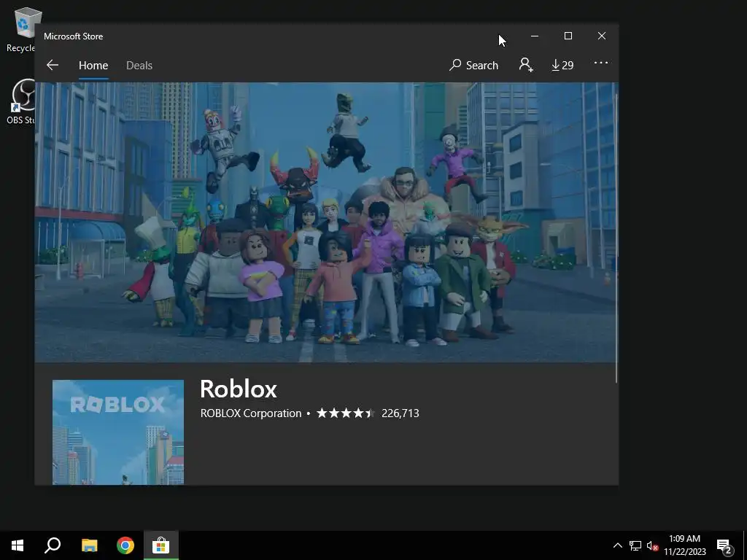
Task: Click the network status tray icon
Action: coord(635,545)
